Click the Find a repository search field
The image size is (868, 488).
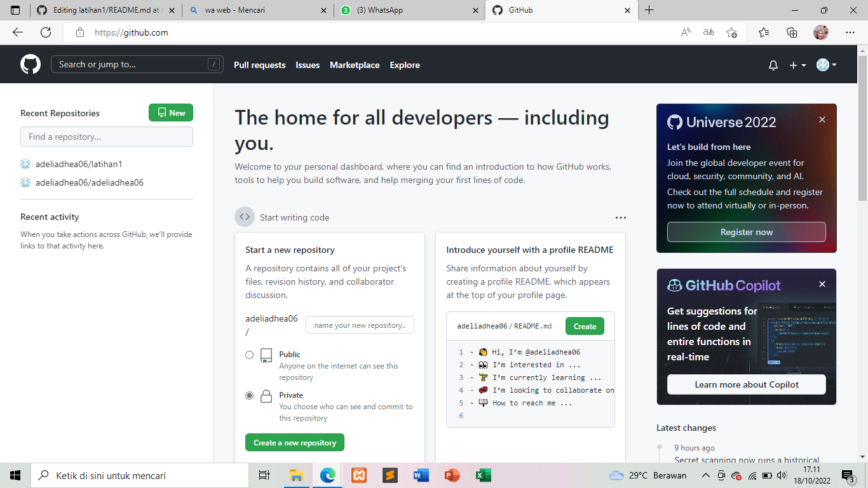(106, 137)
